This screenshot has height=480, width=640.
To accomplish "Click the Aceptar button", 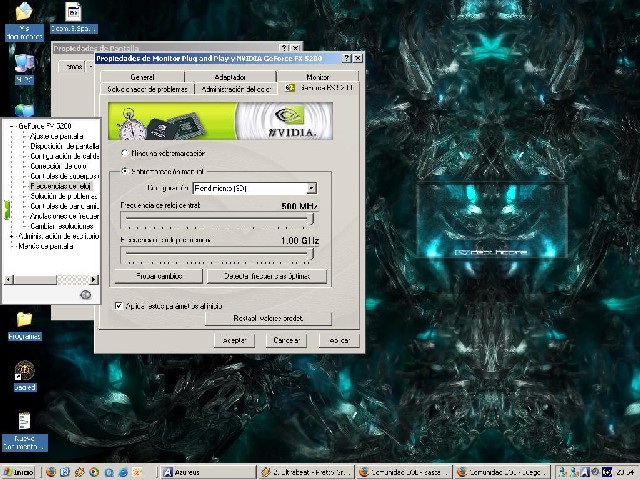I will pyautogui.click(x=234, y=340).
